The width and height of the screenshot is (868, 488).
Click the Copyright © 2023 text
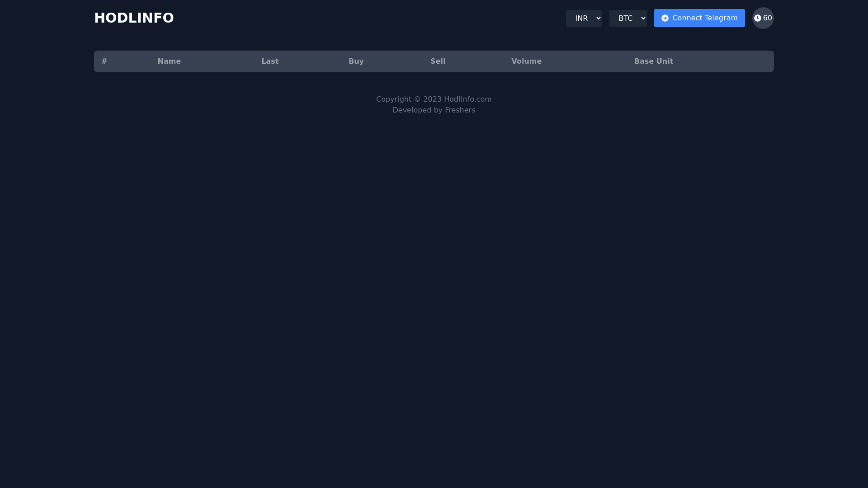pyautogui.click(x=409, y=99)
